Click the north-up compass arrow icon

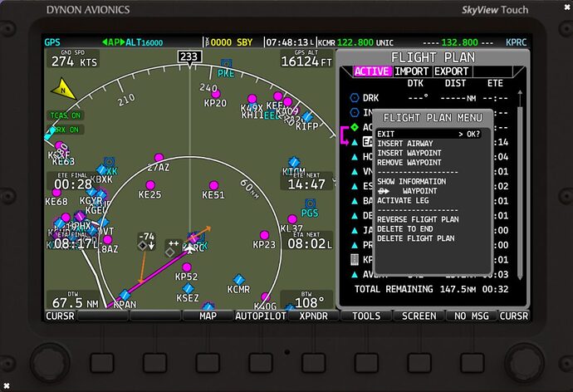pos(62,90)
